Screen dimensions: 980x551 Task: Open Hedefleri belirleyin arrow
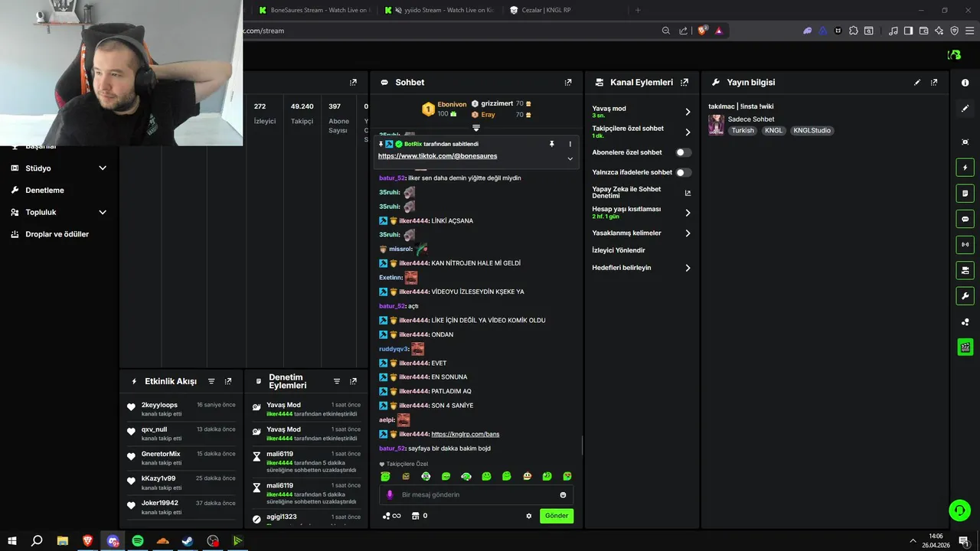[688, 268]
